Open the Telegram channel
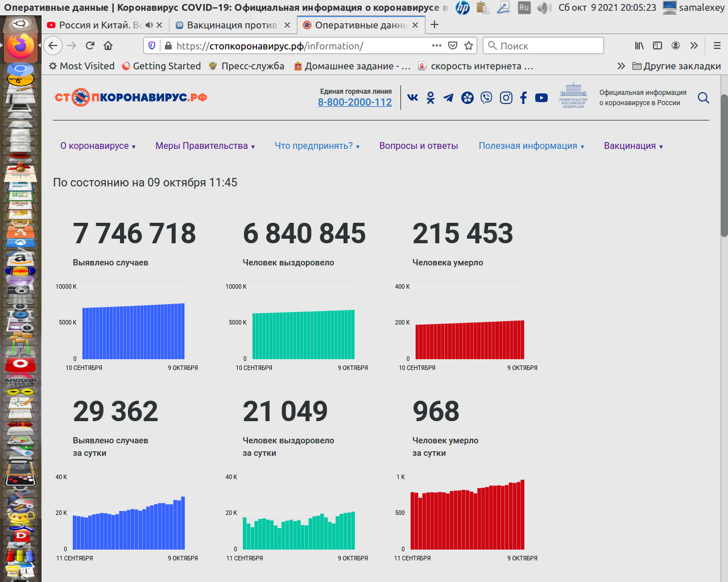The height and width of the screenshot is (582, 728). (449, 98)
